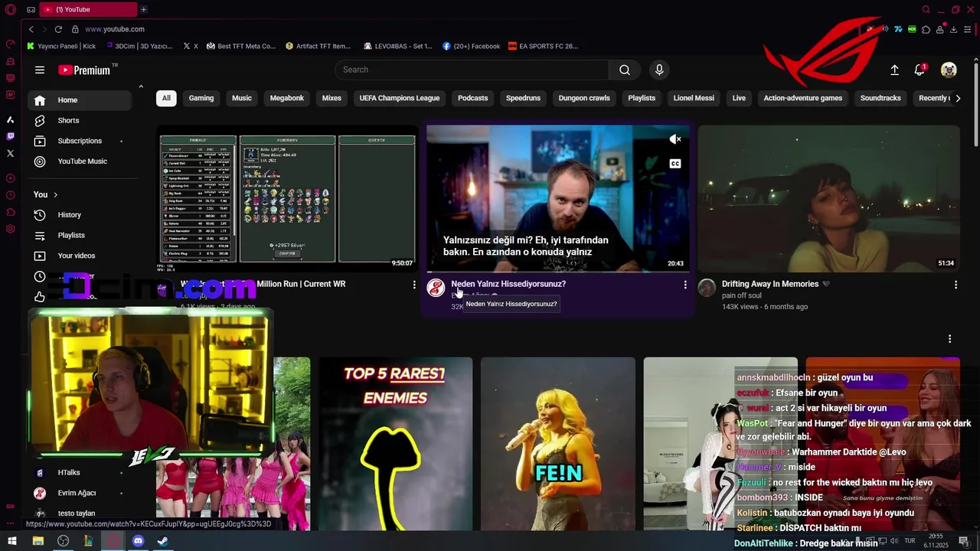Image resolution: width=980 pixels, height=551 pixels.
Task: Open Shorts shelf three-dot menu
Action: pyautogui.click(x=949, y=339)
